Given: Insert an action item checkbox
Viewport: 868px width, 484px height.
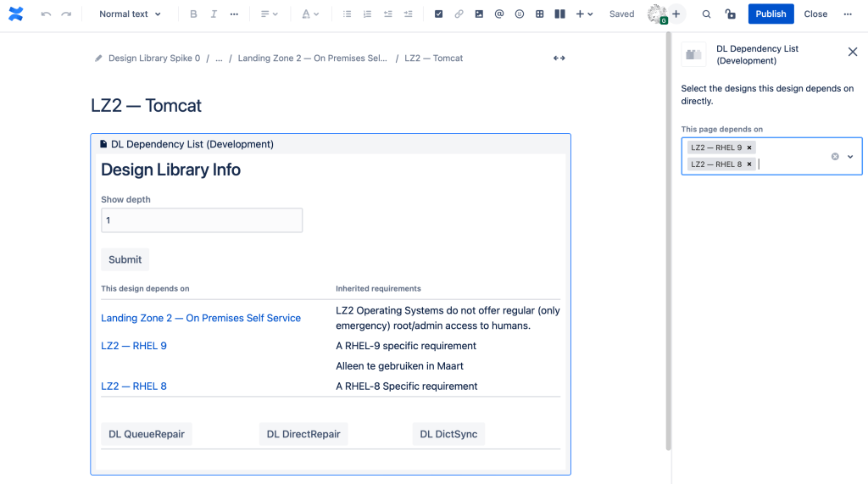Looking at the screenshot, I should click(x=438, y=14).
